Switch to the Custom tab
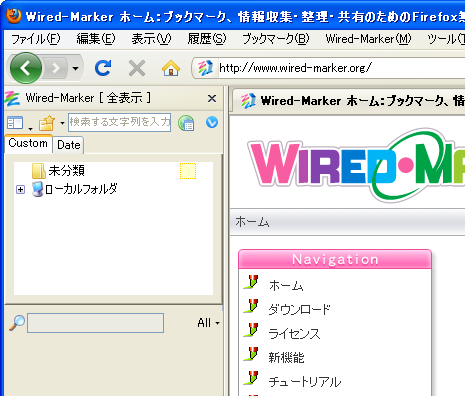The image size is (465, 396). pyautogui.click(x=28, y=143)
